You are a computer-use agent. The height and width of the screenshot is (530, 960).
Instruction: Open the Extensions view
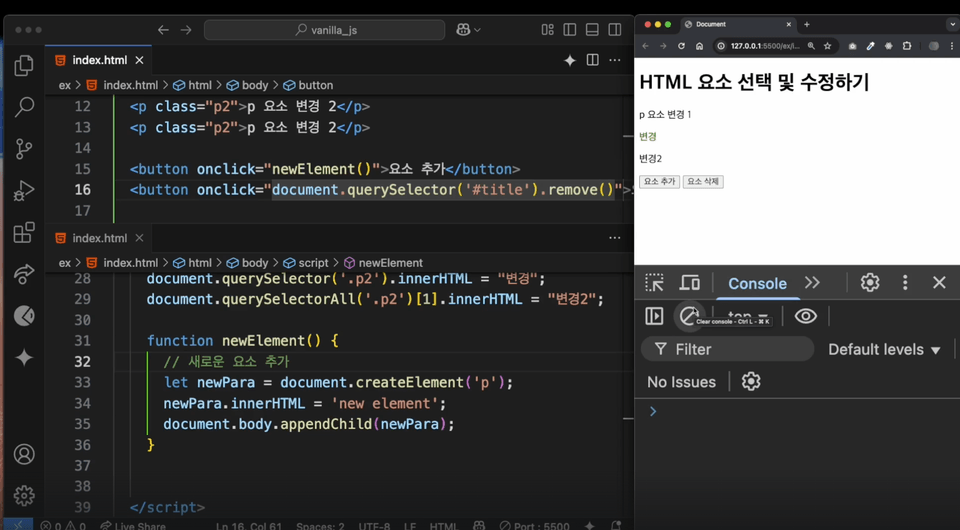point(24,232)
